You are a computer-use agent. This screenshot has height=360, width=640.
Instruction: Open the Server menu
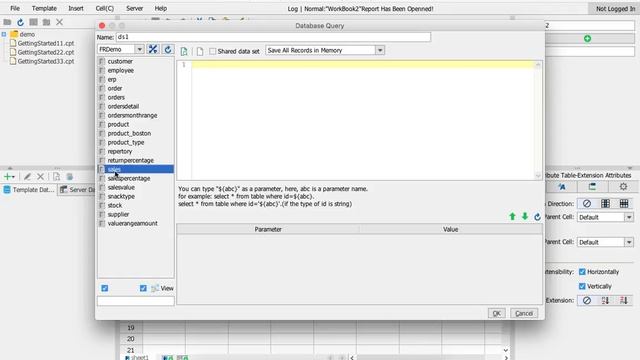[134, 8]
